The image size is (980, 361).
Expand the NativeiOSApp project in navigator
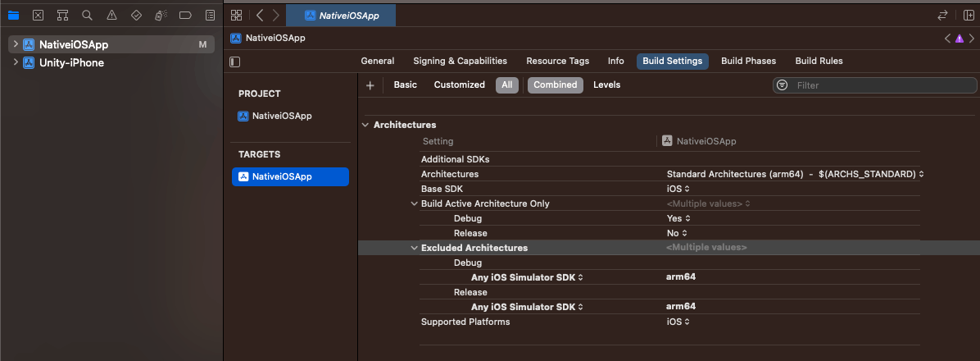16,44
